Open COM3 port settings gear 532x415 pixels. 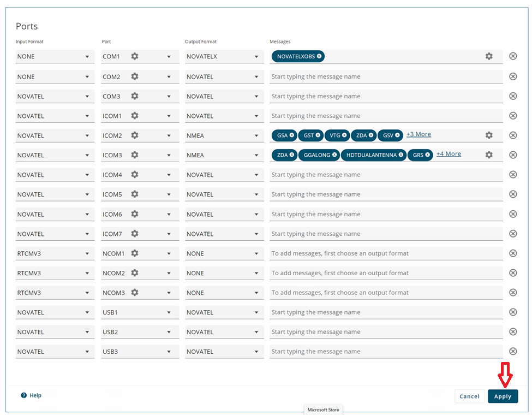point(135,96)
